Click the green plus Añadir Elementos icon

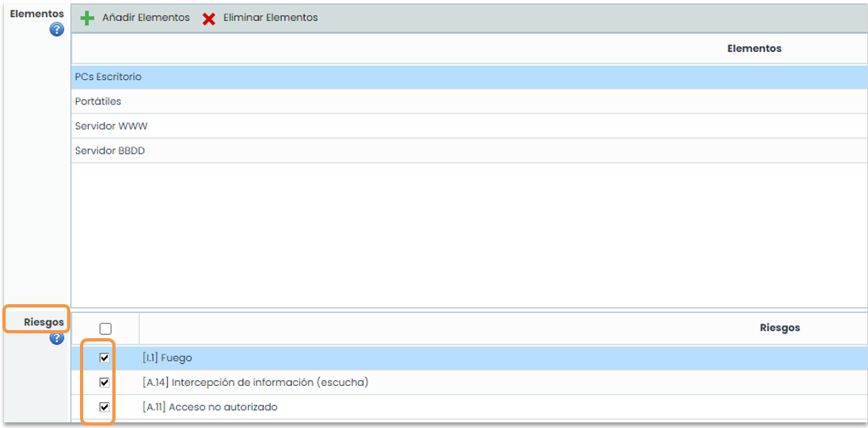87,18
